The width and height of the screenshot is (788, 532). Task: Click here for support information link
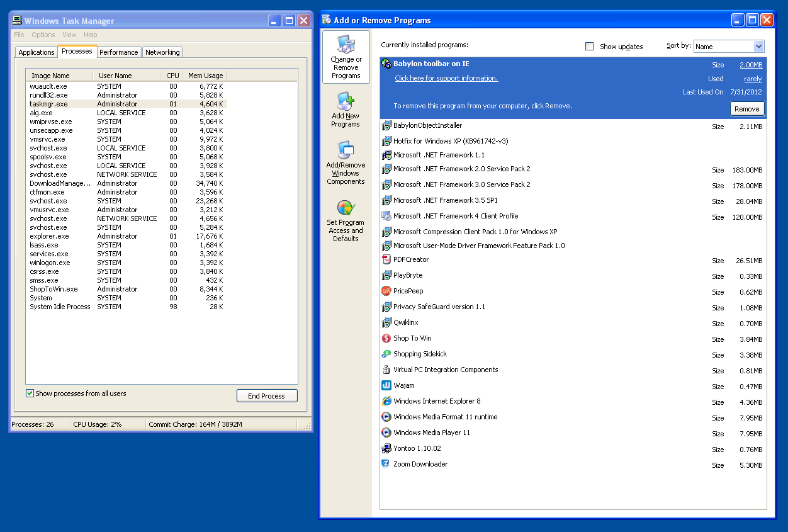click(x=446, y=78)
